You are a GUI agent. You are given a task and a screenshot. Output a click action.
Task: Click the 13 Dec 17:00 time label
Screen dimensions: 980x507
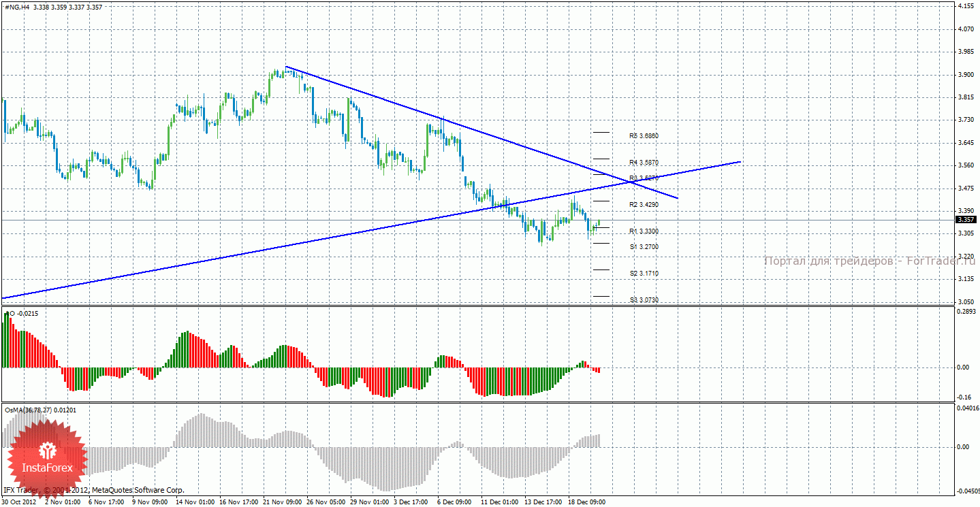coord(543,502)
